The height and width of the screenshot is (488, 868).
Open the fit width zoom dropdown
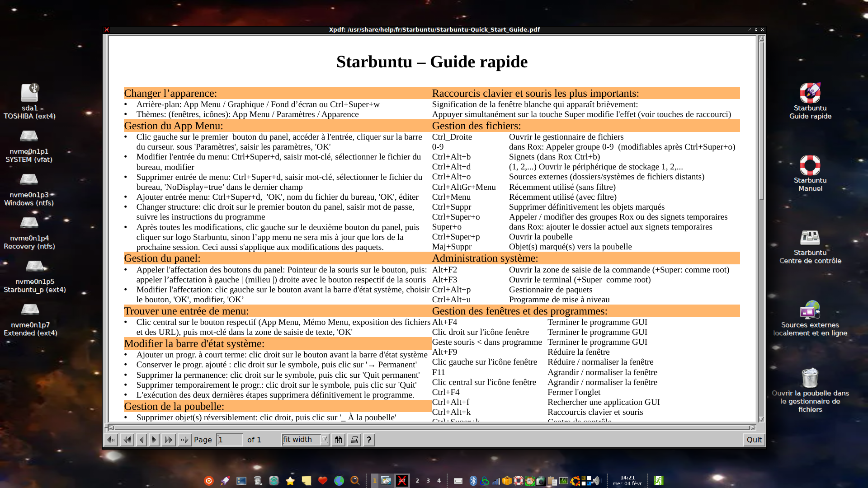tap(325, 439)
